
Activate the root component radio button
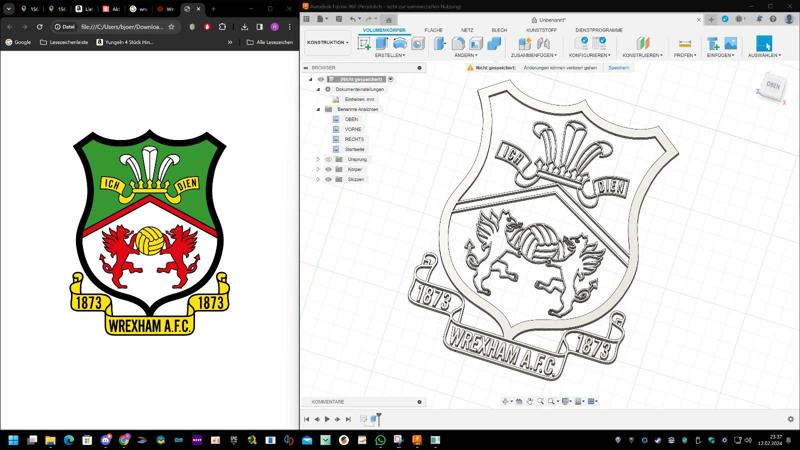click(x=391, y=79)
